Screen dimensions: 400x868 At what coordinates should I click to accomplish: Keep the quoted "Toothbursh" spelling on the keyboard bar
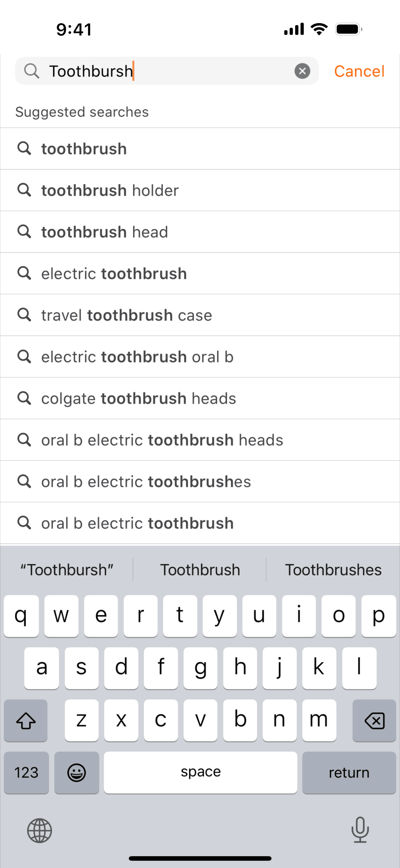67,570
